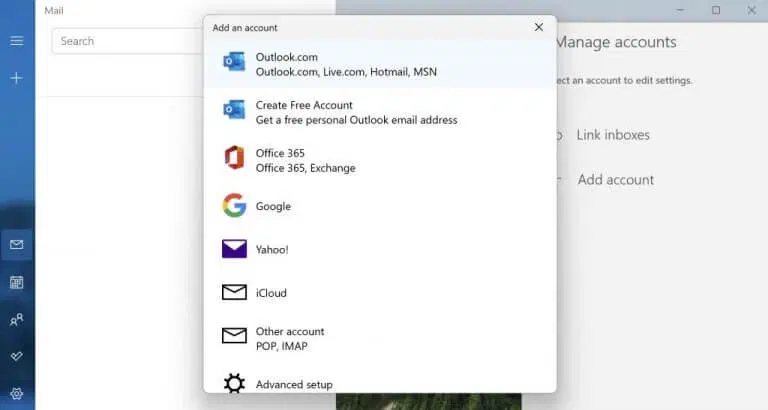Click the iCloud envelope icon
The image size is (768, 410).
(x=234, y=292)
